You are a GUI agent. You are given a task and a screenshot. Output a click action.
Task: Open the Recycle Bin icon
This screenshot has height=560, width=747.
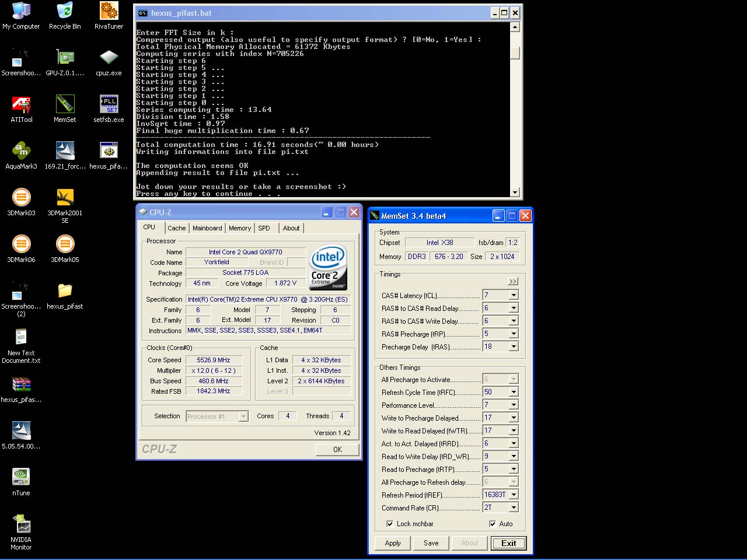[65, 16]
